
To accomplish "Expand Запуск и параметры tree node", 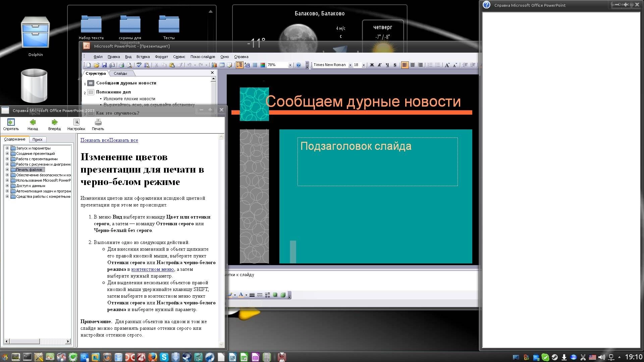I will pyautogui.click(x=7, y=148).
